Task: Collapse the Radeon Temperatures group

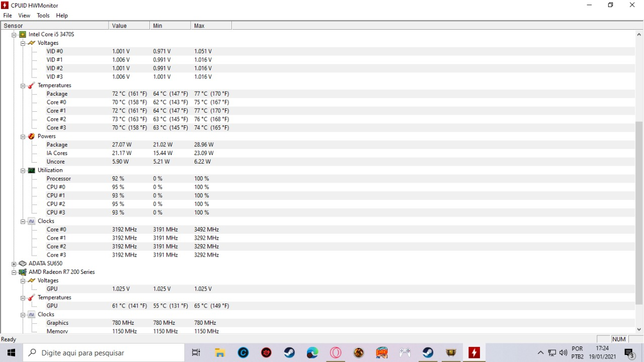Action: point(23,298)
